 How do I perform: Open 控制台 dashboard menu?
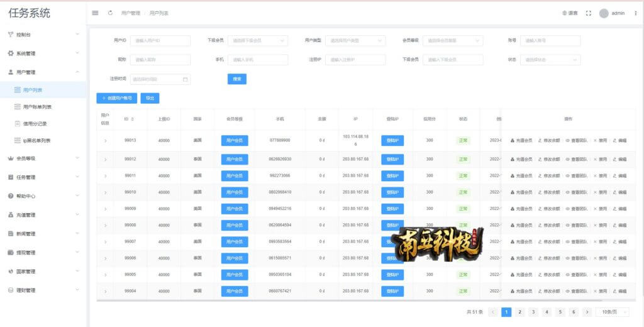pos(43,35)
